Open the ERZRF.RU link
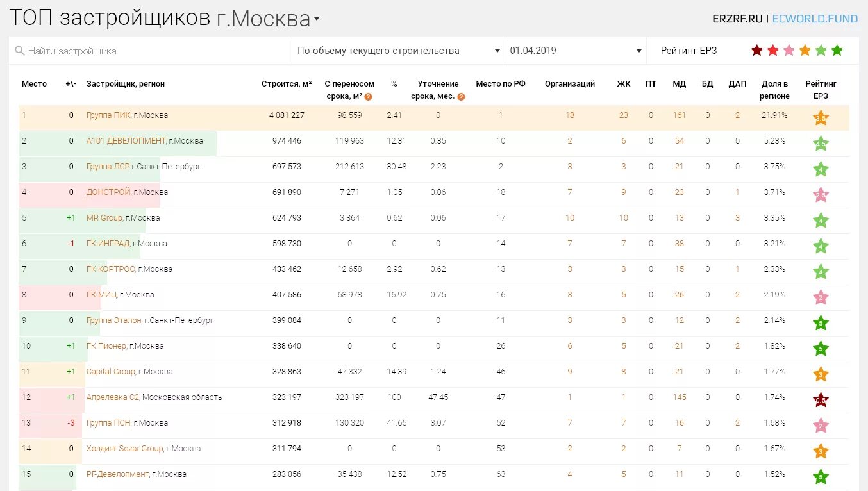 pyautogui.click(x=737, y=19)
